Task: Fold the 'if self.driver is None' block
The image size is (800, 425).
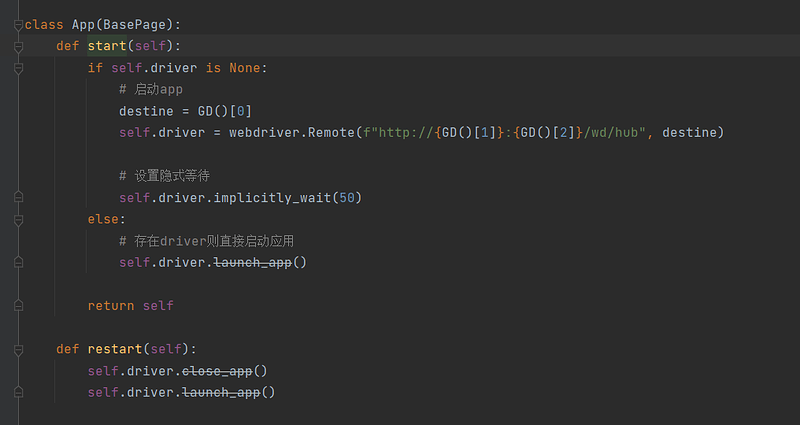Action: [x=18, y=68]
